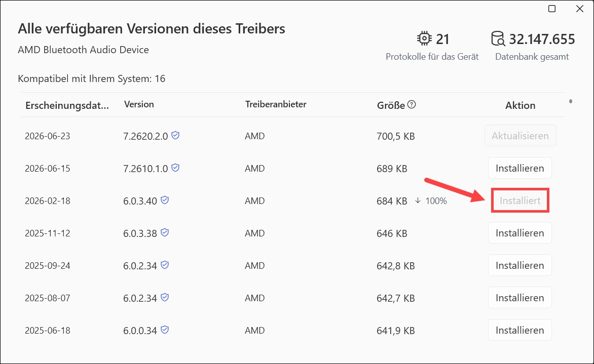
Task: Click the size value 700,5 KB
Action: (395, 136)
